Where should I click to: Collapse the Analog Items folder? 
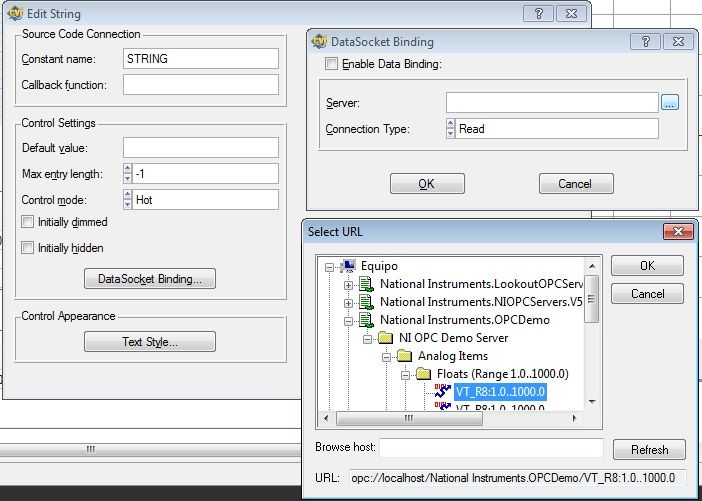tap(386, 357)
